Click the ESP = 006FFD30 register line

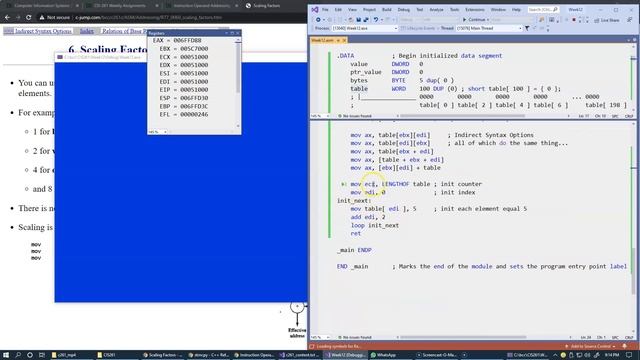184,98
